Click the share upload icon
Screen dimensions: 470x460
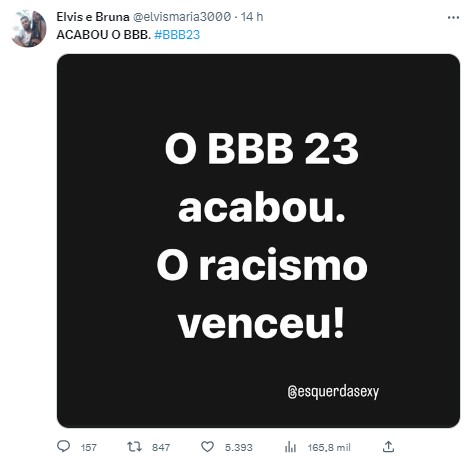tap(388, 446)
